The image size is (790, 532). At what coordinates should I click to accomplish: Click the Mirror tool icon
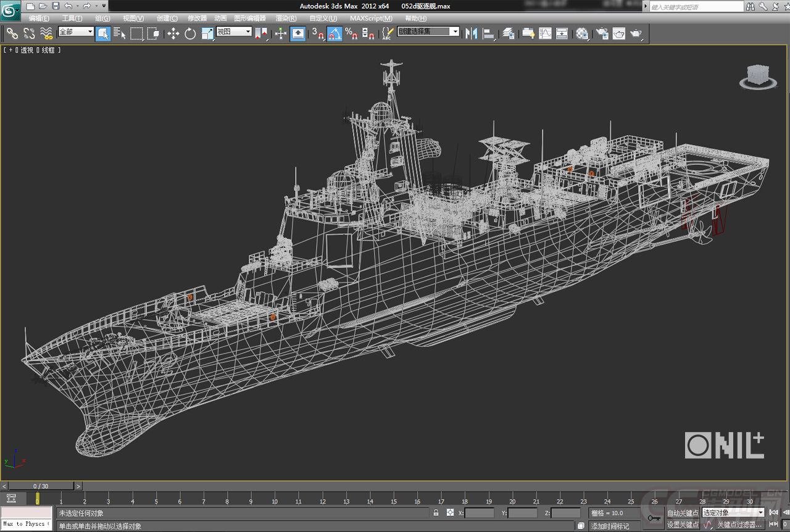click(472, 33)
